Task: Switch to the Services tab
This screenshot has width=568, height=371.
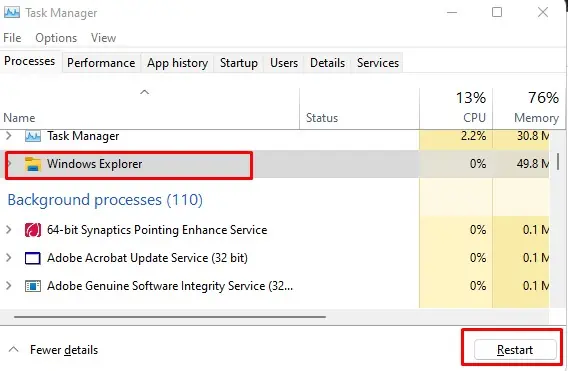Action: tap(378, 63)
